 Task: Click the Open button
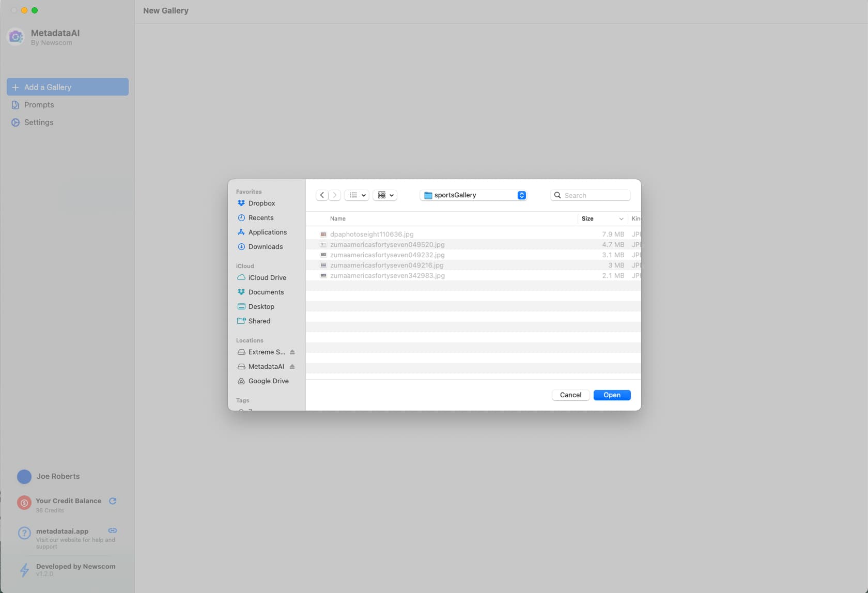tap(612, 395)
